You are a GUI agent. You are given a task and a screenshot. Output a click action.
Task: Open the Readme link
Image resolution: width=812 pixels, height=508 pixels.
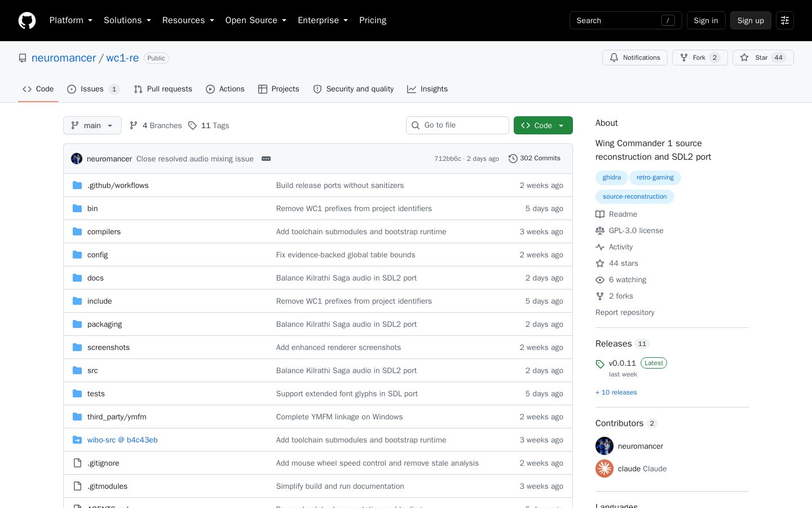[616, 214]
